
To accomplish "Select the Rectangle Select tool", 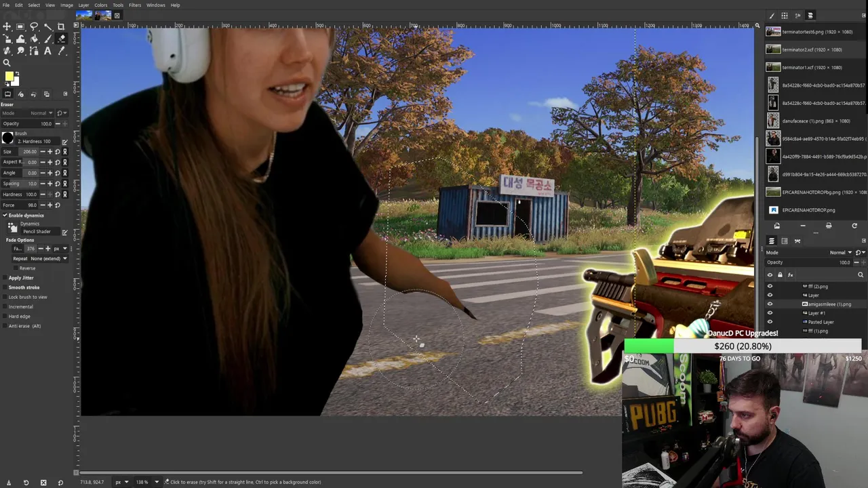I will (20, 26).
